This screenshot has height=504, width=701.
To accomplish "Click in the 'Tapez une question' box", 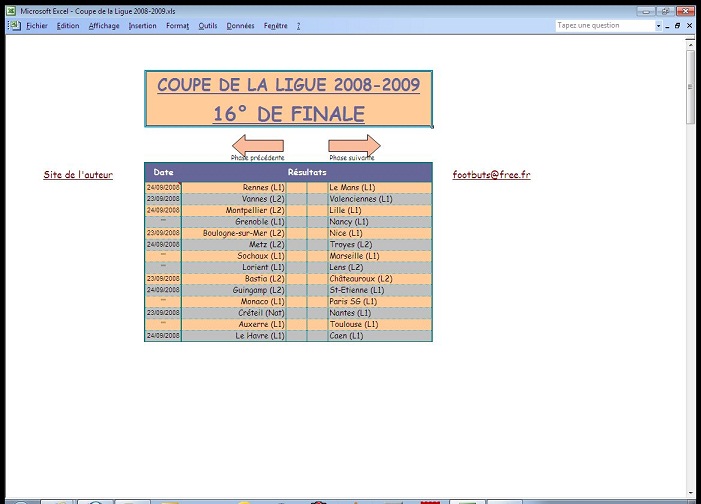I will click(598, 26).
